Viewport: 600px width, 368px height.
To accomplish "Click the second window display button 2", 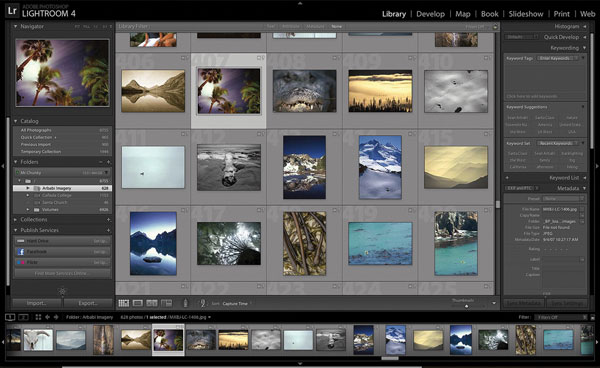I will [x=24, y=317].
